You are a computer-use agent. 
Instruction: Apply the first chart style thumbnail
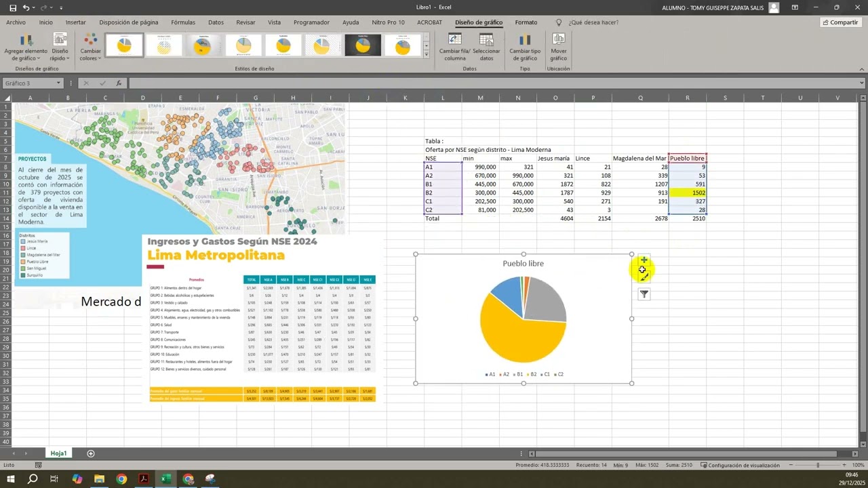pos(124,45)
